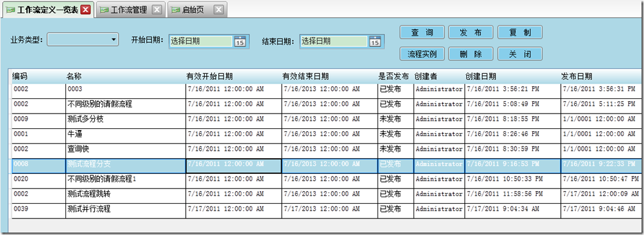Close the 工作流管理 tab
The width and height of the screenshot is (644, 235).
coord(156,10)
